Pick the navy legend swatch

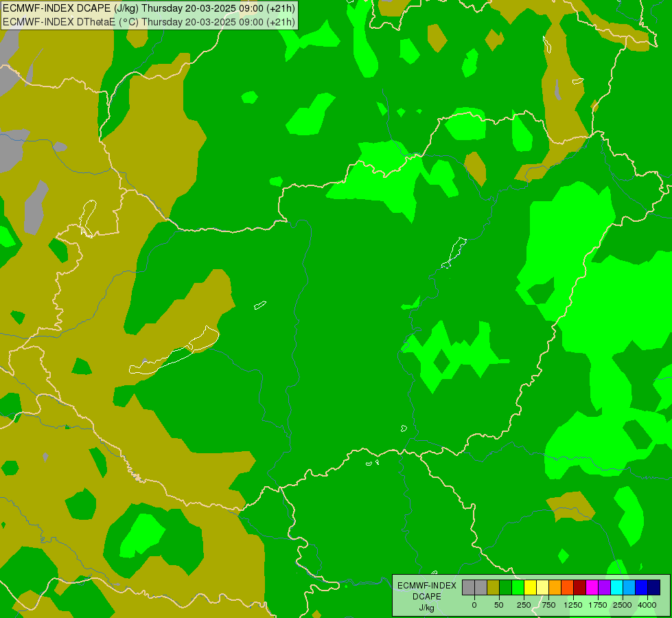click(654, 587)
